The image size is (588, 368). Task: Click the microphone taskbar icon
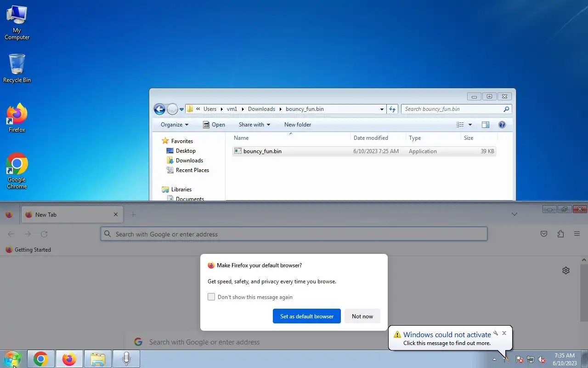point(126,359)
